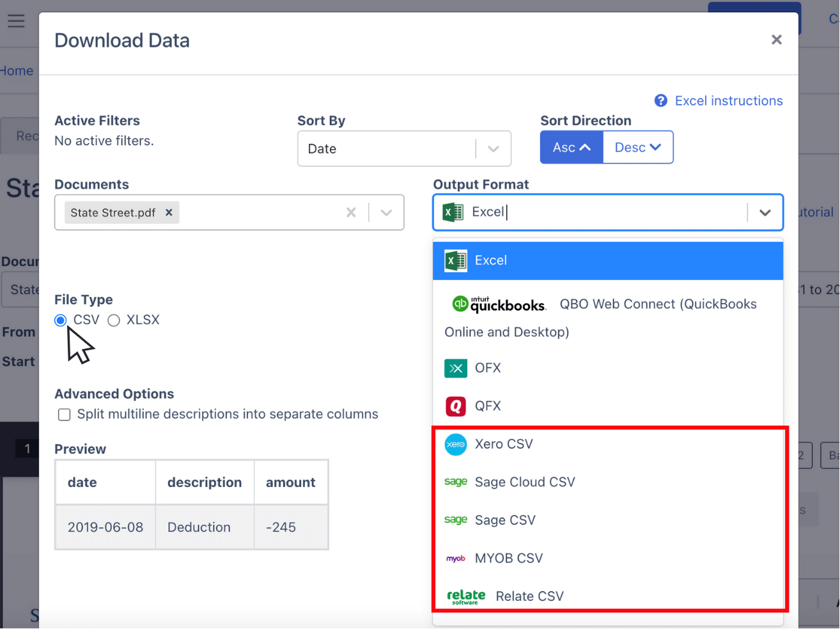Viewport: 840px width, 629px height.
Task: Clear all documents with the x icon
Action: coord(351,212)
